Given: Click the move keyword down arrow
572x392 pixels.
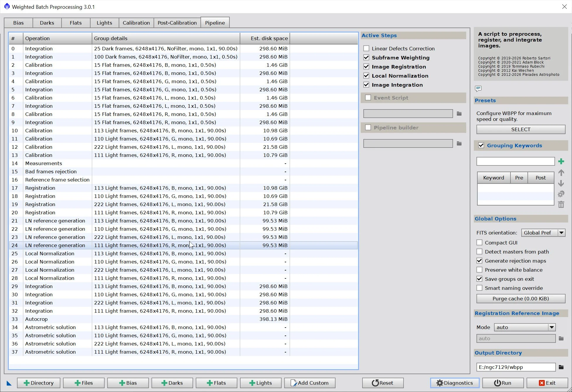Looking at the screenshot, I should tap(561, 183).
